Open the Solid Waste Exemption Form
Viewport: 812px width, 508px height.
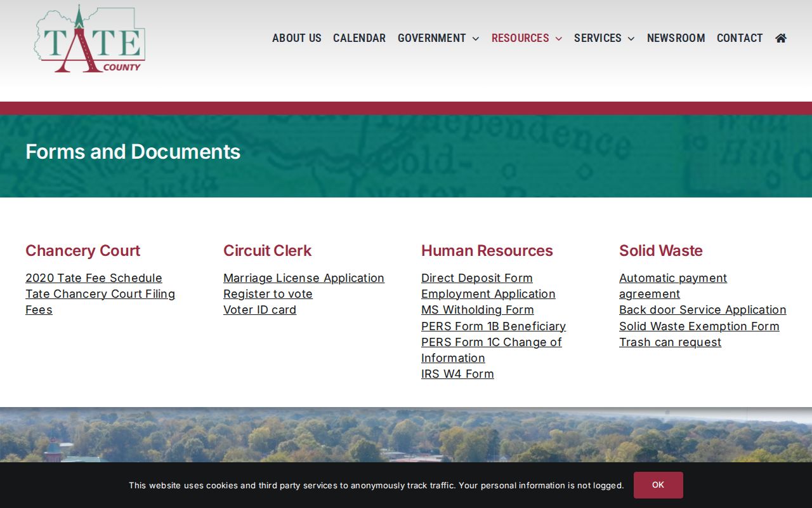point(699,326)
